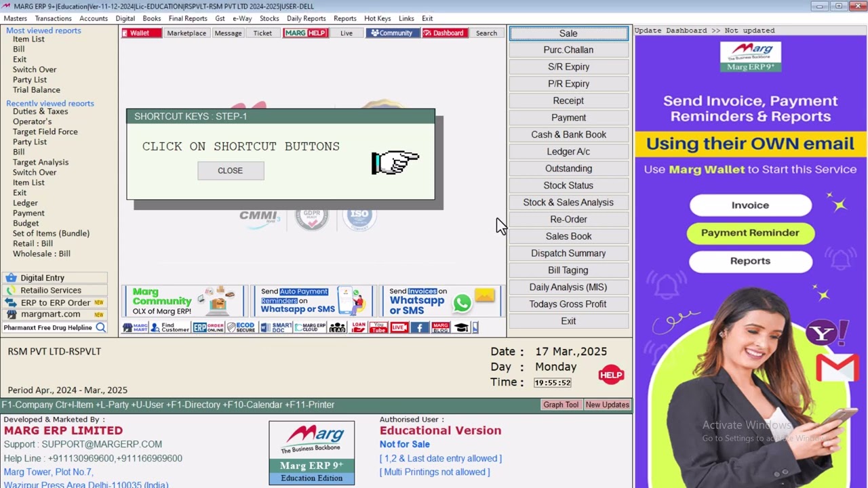Click the Payment Reminder ad button
868x488 pixels.
tap(750, 233)
